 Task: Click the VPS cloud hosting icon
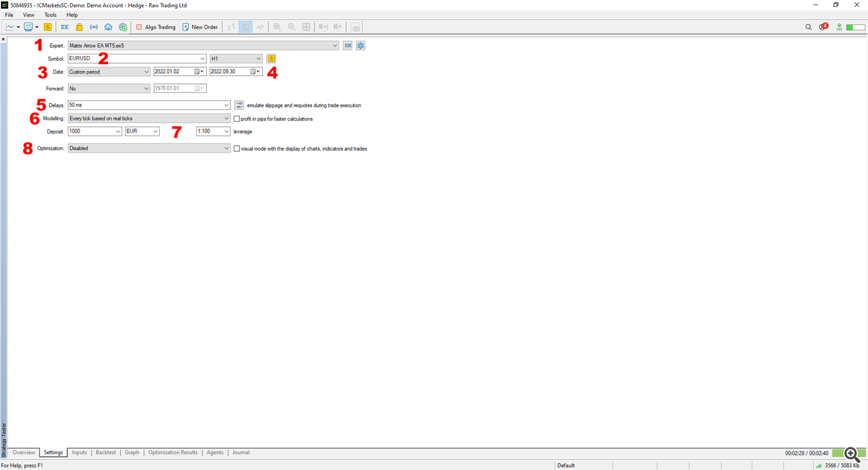(x=108, y=27)
